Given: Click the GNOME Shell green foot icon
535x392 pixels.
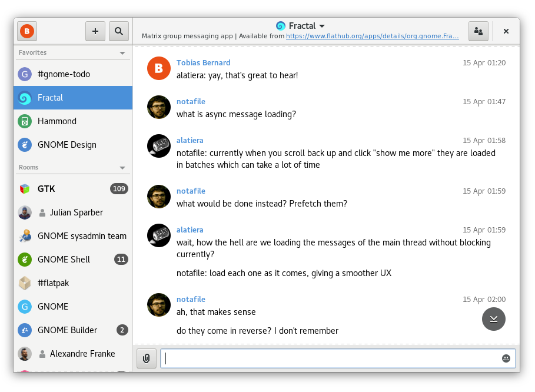Looking at the screenshot, I should [x=25, y=260].
